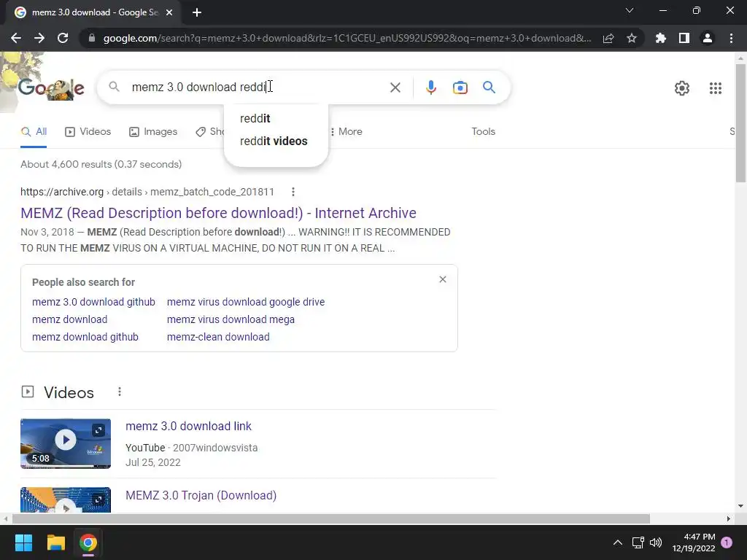Clear the search box with the X
Screen dimensions: 747x560
coord(395,87)
